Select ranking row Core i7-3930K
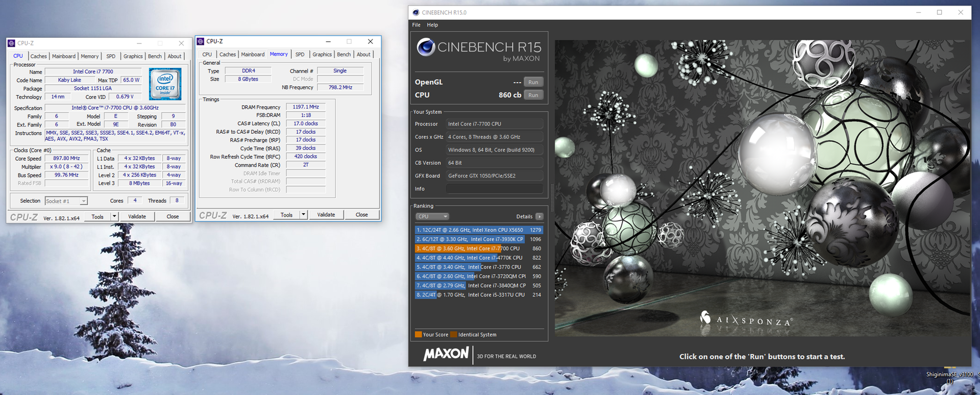Viewport: 980px width, 395px height. [x=479, y=239]
